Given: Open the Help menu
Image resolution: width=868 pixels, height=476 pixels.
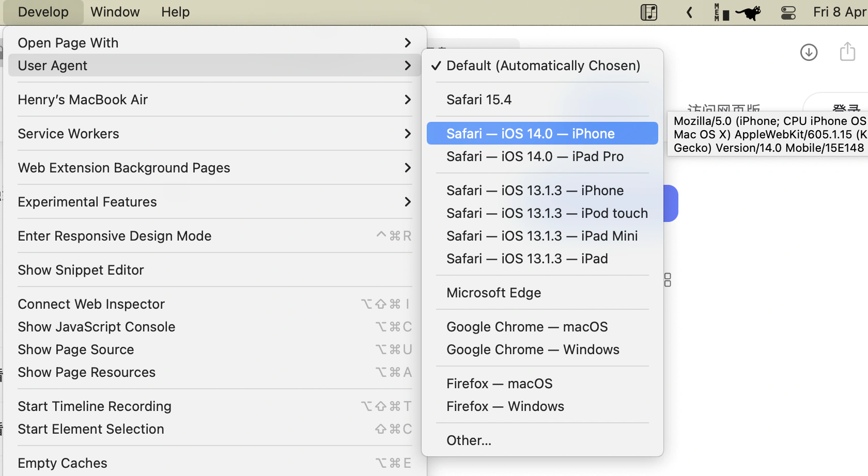Looking at the screenshot, I should (x=175, y=12).
